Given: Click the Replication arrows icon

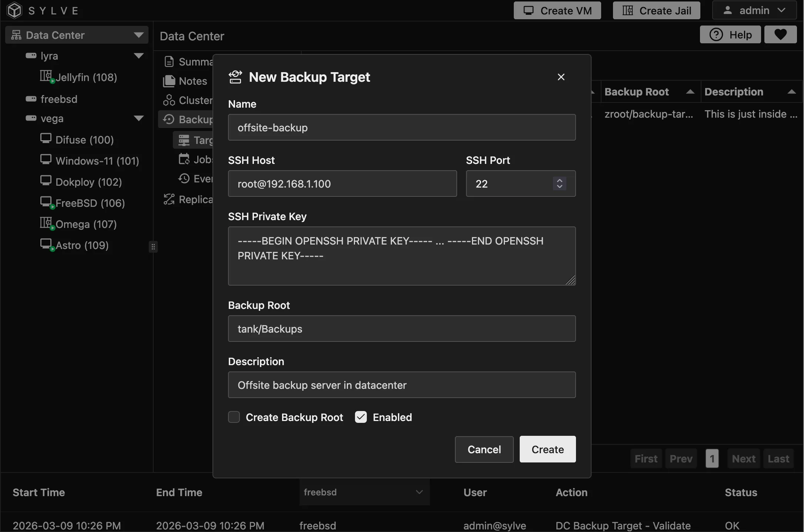Looking at the screenshot, I should 169,199.
